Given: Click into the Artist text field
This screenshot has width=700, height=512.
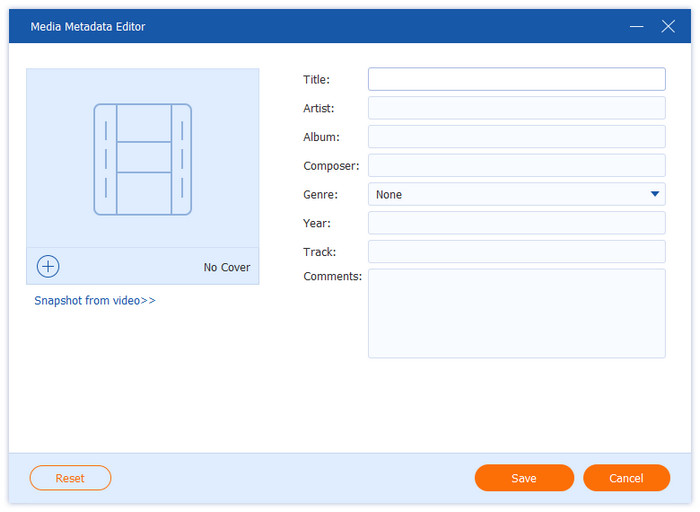Looking at the screenshot, I should click(x=516, y=108).
